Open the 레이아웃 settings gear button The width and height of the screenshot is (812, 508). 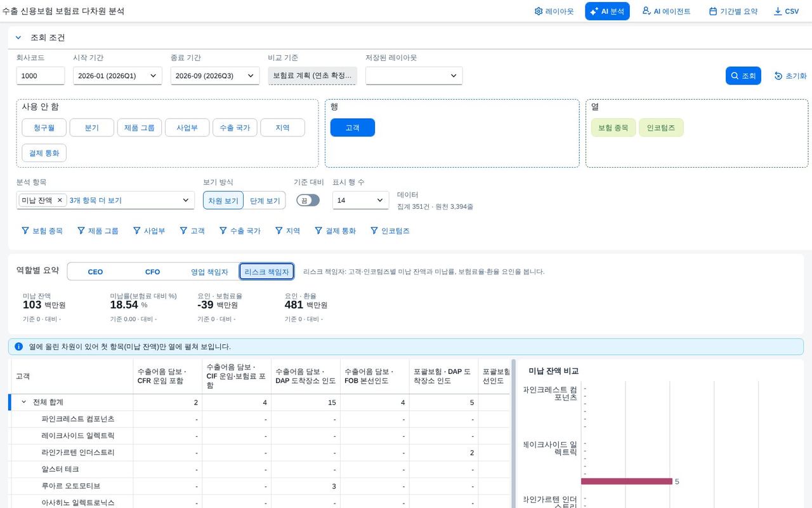pyautogui.click(x=554, y=11)
